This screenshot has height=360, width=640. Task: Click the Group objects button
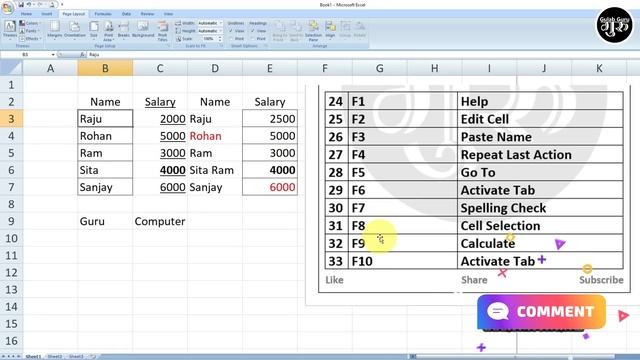pos(345,30)
